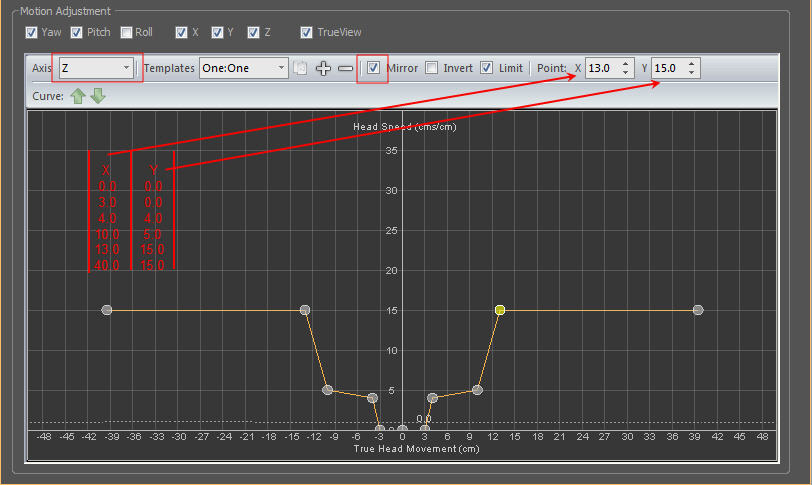
Task: Click the 'Head Speed (cms/cm)' graph title
Action: pyautogui.click(x=404, y=126)
